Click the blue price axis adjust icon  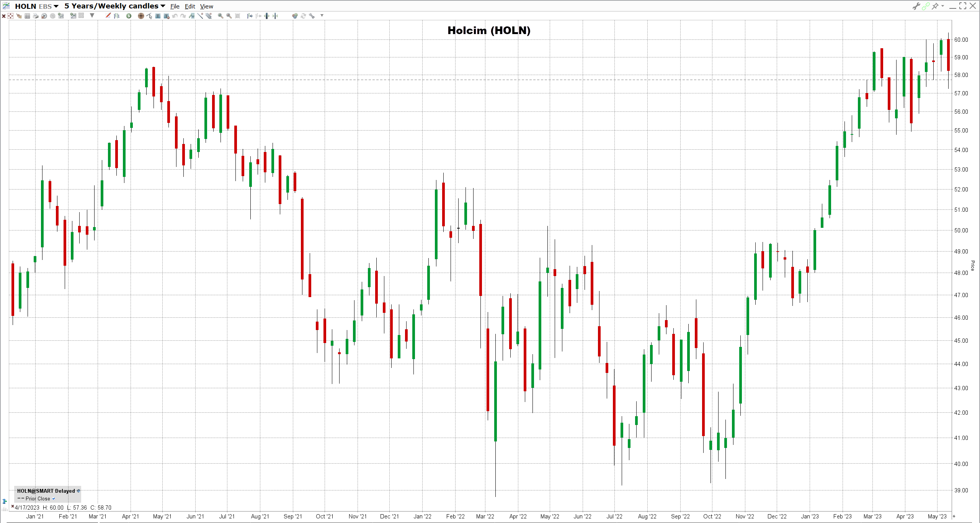(5, 501)
